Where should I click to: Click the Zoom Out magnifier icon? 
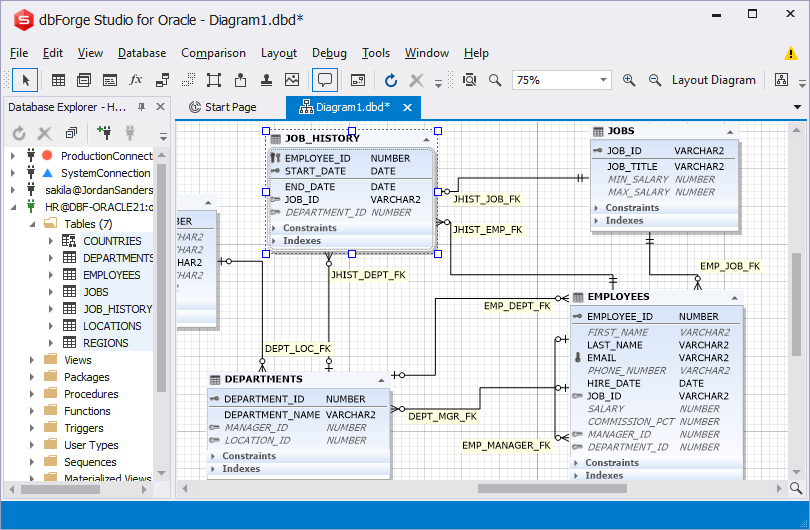tap(655, 80)
